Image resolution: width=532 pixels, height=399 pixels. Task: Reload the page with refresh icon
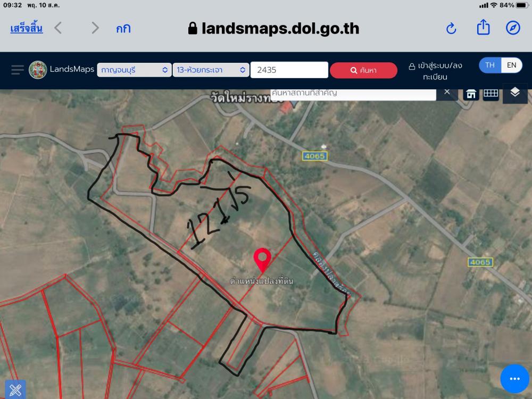click(451, 29)
